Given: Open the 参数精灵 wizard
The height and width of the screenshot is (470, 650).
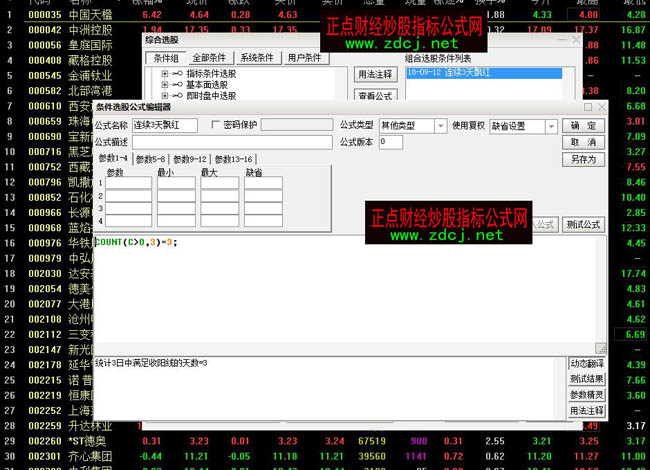Looking at the screenshot, I should point(586,395).
